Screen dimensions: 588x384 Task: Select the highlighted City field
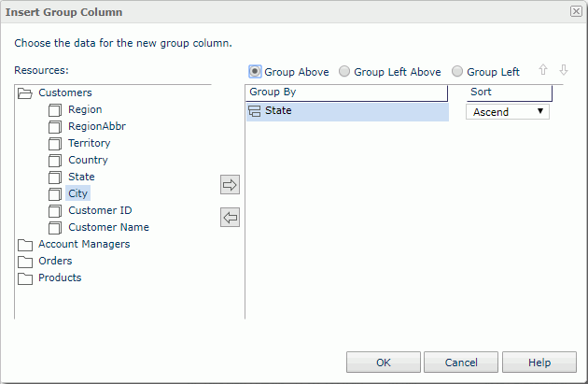[77, 193]
